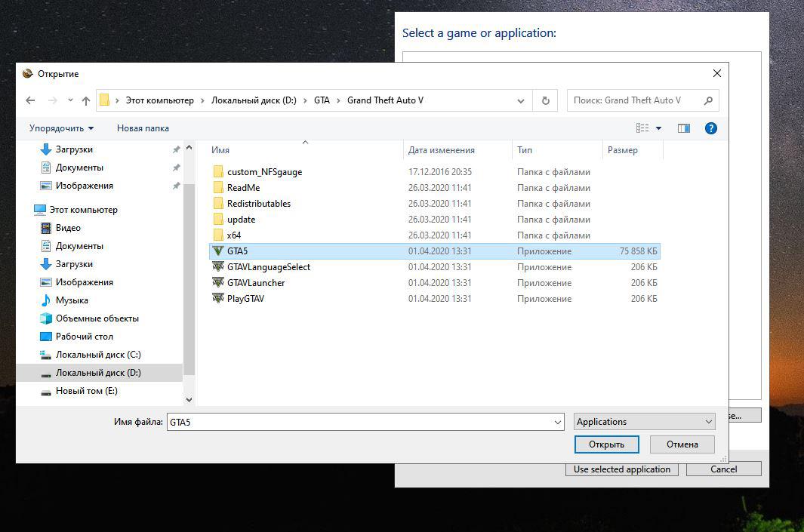
Task: Expand the file name history dropdown
Action: [x=558, y=423]
